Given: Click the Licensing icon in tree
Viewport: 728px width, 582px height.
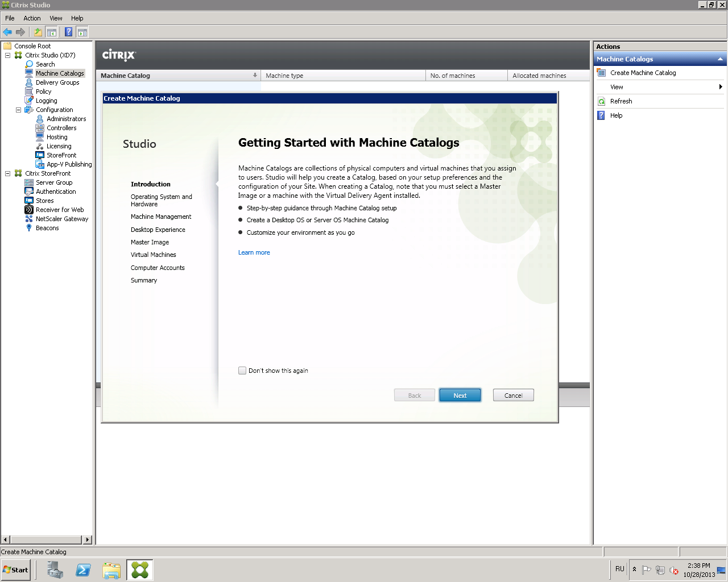Looking at the screenshot, I should tap(40, 146).
